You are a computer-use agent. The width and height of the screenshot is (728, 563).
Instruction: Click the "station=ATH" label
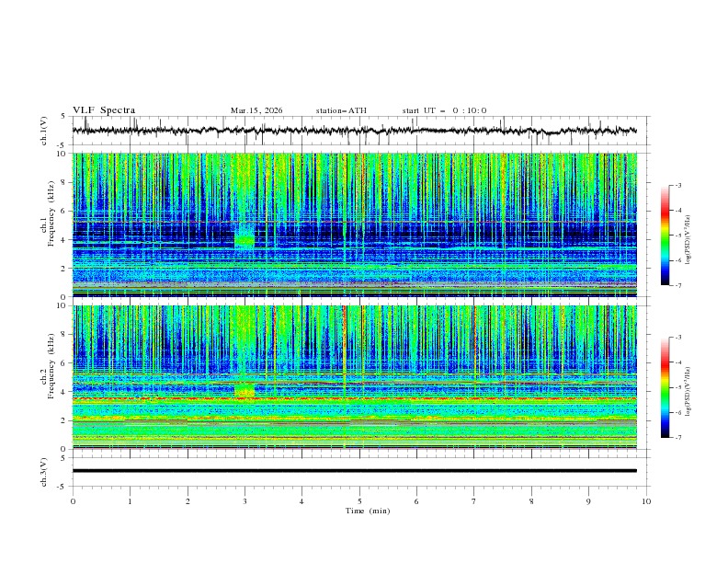[x=341, y=110]
